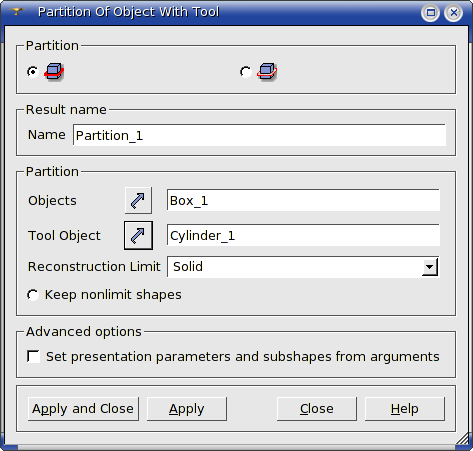Select the partition-with-tool box icon
The width and height of the screenshot is (473, 451).
pos(54,71)
